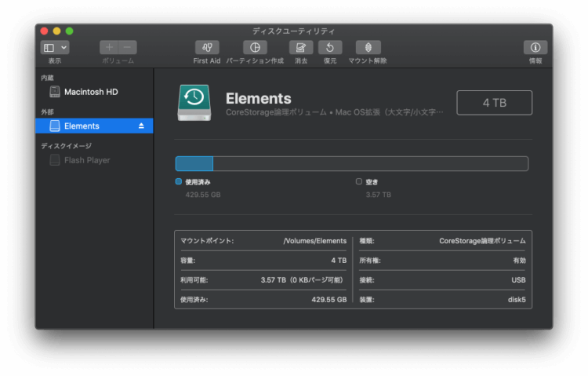This screenshot has height=376, width=588.
Task: Click the Restore (復元) toolbar icon
Action: tap(330, 48)
